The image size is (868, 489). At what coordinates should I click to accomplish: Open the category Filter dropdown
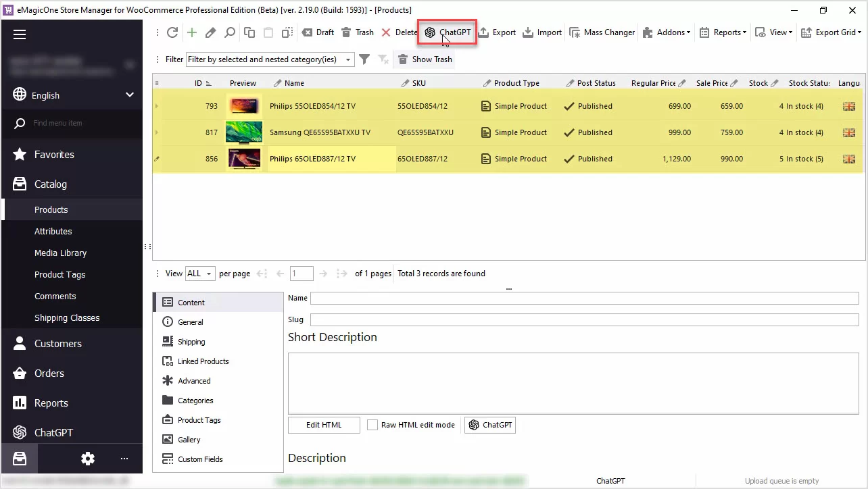pos(270,59)
